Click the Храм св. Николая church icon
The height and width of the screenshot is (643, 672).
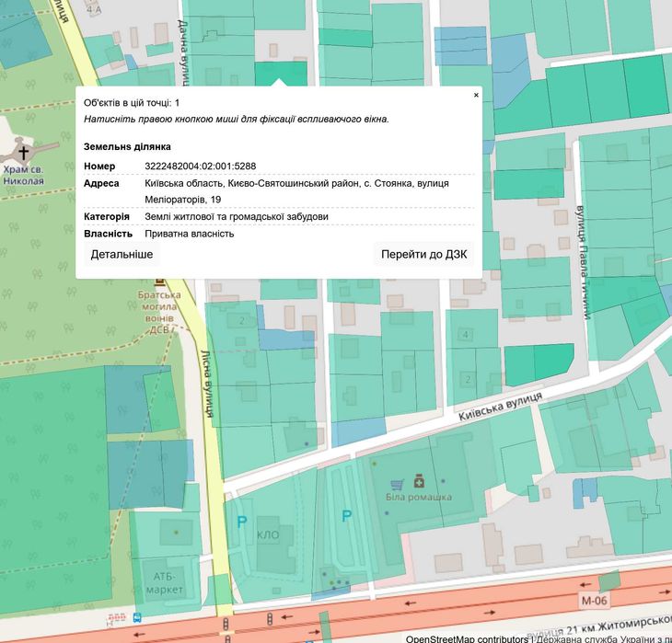click(24, 152)
